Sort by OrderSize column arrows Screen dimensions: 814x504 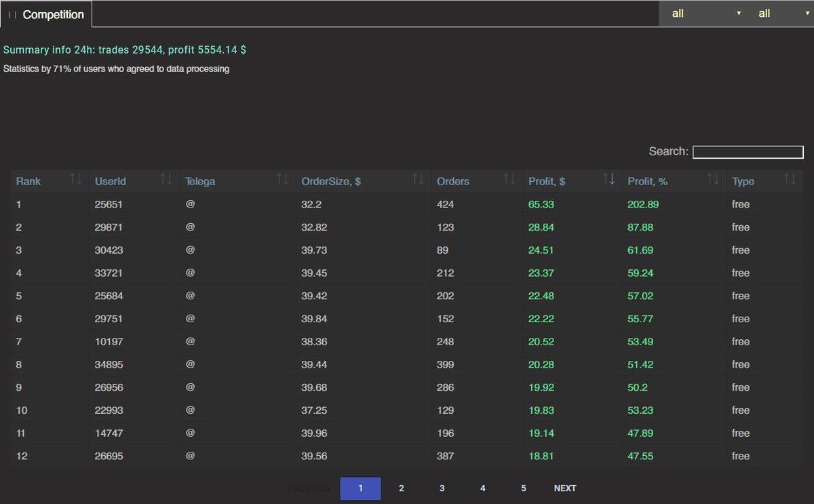418,179
